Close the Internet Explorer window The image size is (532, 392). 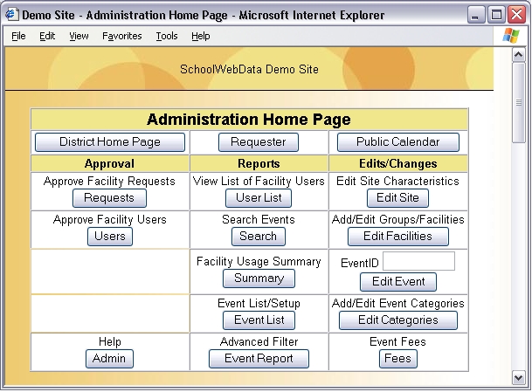pyautogui.click(x=516, y=15)
